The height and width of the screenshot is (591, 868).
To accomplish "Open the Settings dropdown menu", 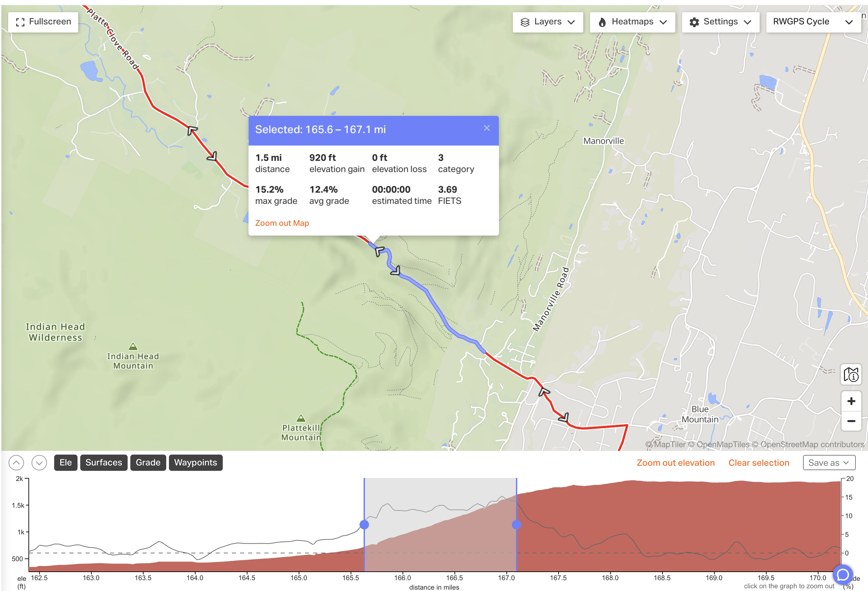I will (x=720, y=22).
